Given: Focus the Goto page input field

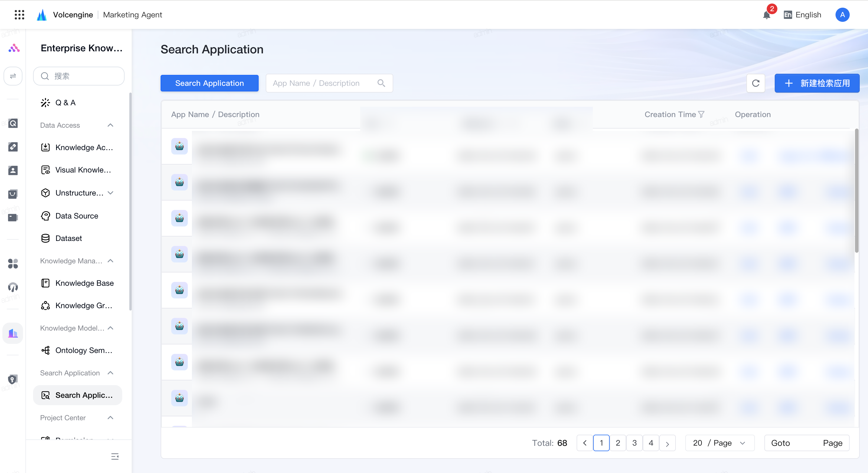Looking at the screenshot, I should tap(807, 443).
